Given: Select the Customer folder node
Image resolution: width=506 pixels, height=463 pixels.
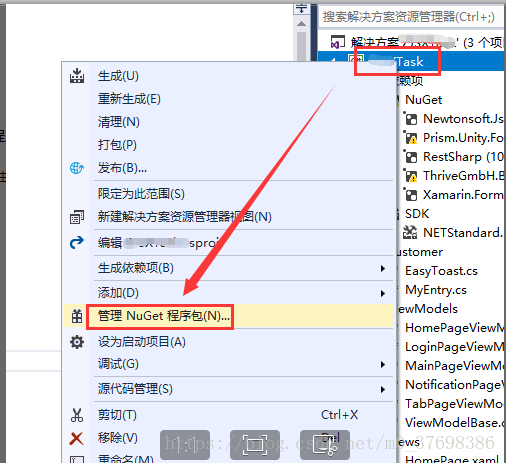Looking at the screenshot, I should point(420,252).
